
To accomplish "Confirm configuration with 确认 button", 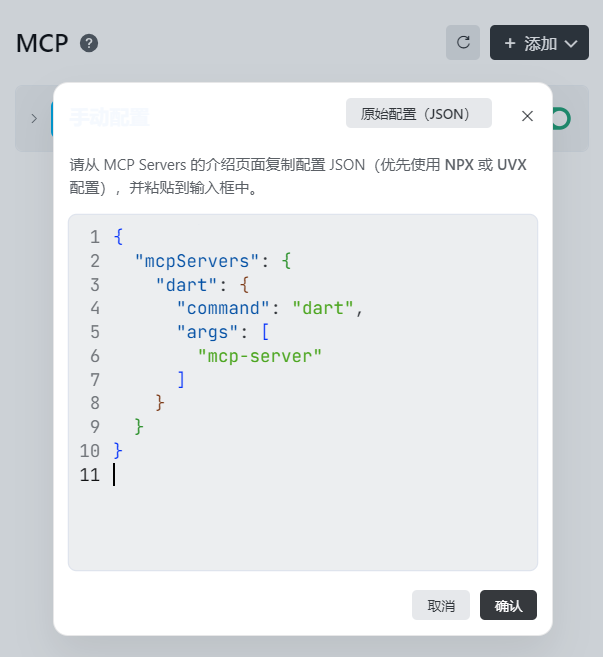I will pos(508,605).
